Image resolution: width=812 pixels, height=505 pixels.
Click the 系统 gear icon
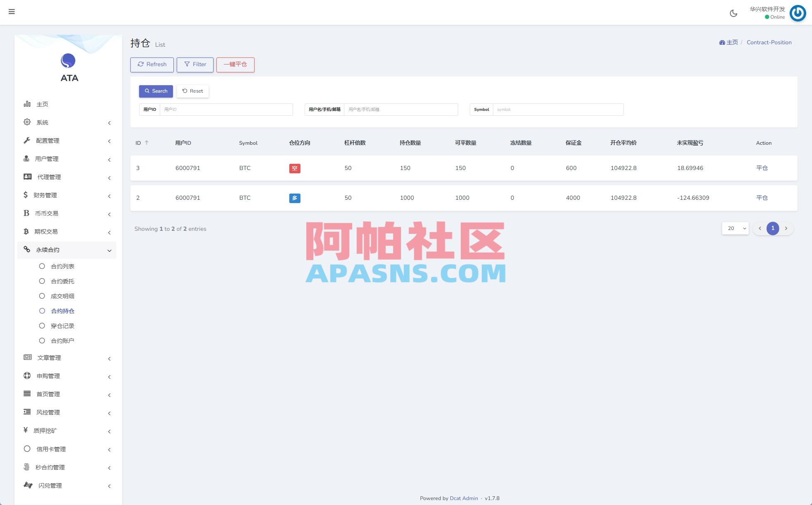coord(26,122)
